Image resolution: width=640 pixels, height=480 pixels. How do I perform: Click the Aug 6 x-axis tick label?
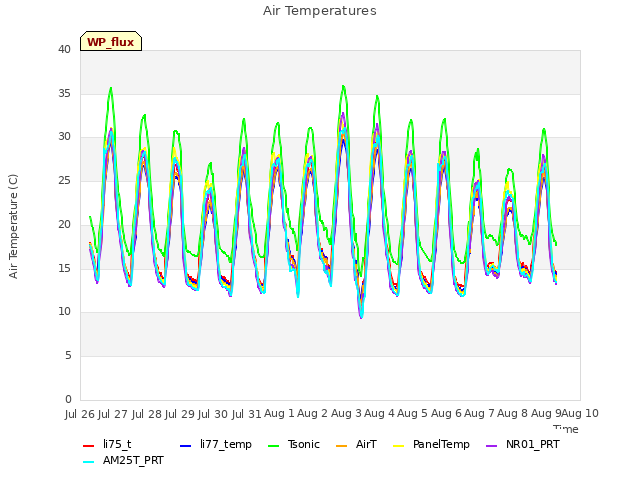[446, 414]
